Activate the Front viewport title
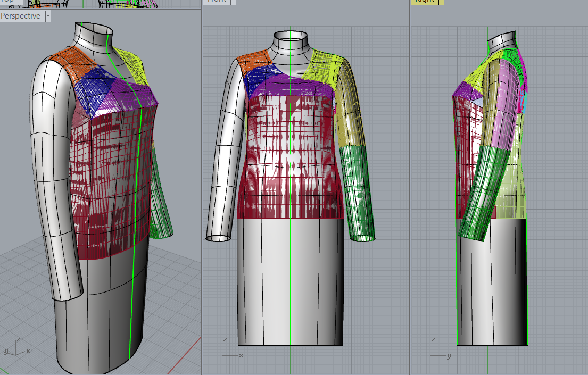Viewport: 588px width, 375px height. pos(217,2)
